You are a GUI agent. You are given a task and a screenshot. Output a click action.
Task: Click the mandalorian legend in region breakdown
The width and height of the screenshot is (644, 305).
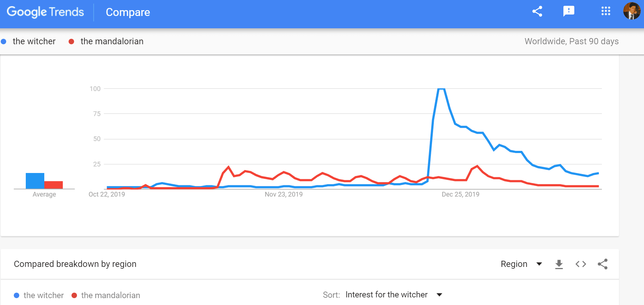[x=110, y=296]
